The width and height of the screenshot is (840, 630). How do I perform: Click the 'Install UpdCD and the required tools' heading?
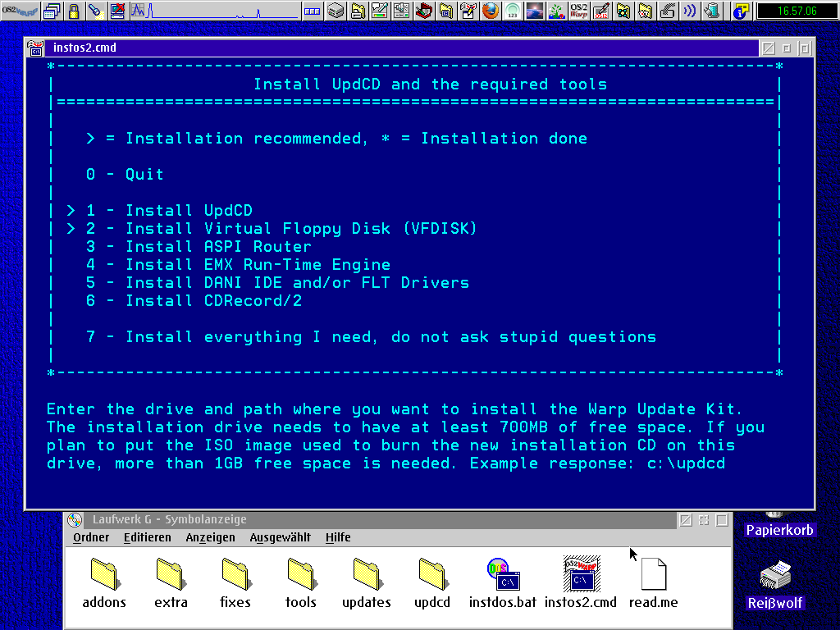click(x=430, y=84)
